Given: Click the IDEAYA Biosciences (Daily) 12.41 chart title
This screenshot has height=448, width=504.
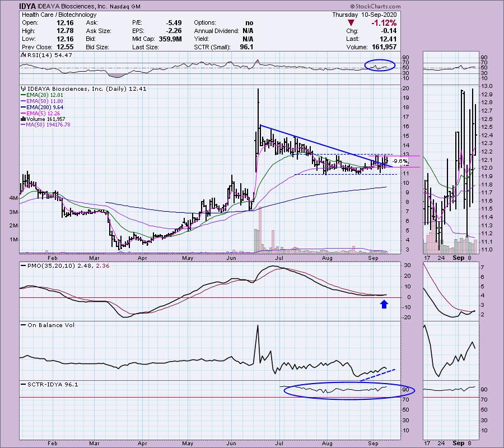Looking at the screenshot, I should [87, 88].
